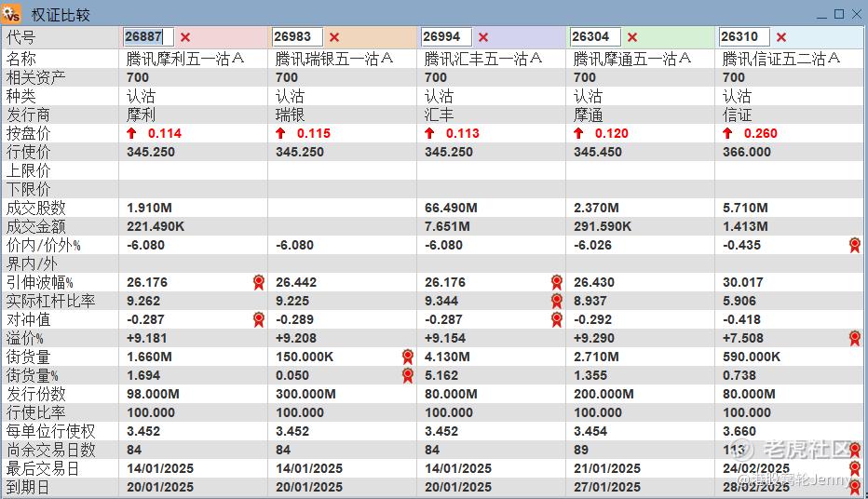Click warrant name 腾讯摩利五一沽A

[185, 58]
